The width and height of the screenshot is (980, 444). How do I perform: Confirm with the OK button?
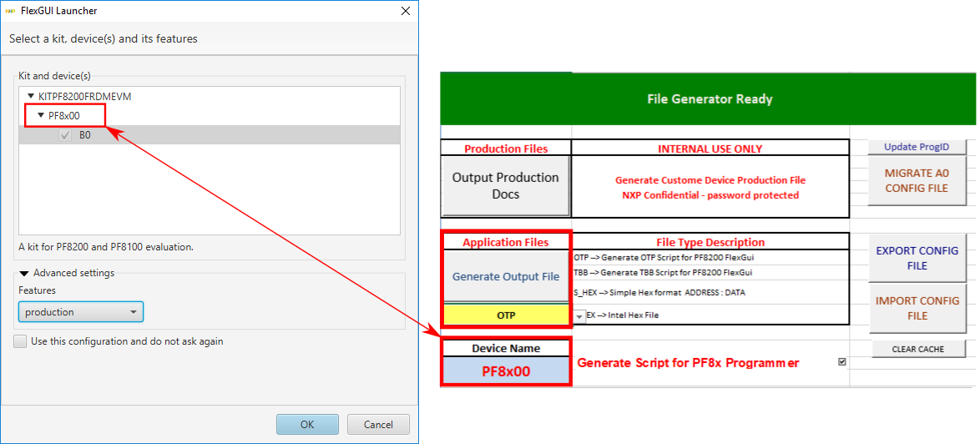[307, 424]
